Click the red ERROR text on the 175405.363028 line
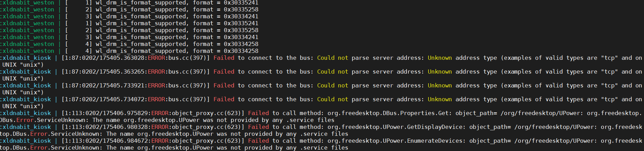This screenshot has height=151, width=644. point(156,58)
